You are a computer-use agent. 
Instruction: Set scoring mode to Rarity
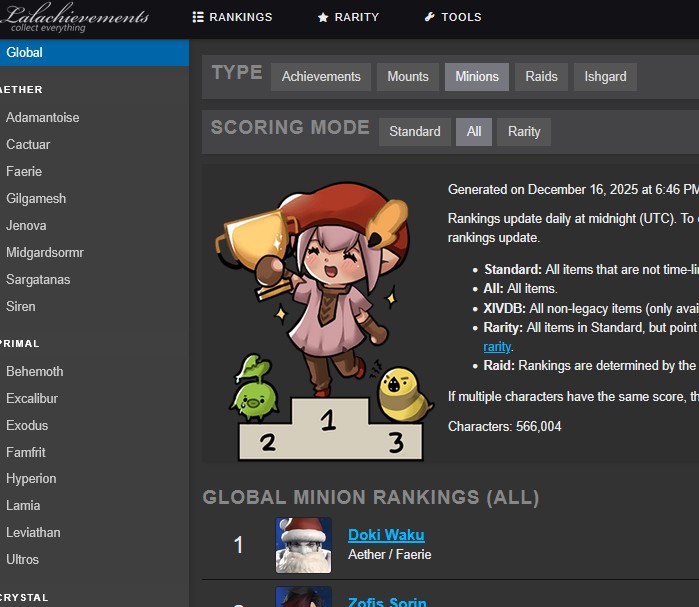524,132
